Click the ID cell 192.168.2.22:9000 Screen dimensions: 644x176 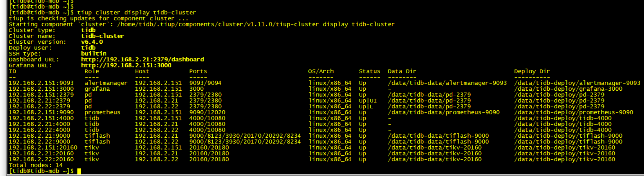click(x=39, y=141)
